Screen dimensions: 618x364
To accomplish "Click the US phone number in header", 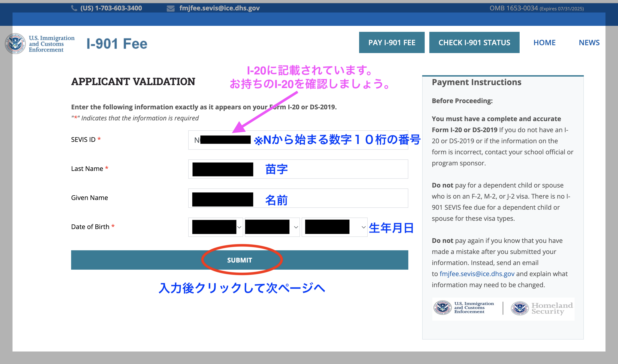I will [111, 8].
